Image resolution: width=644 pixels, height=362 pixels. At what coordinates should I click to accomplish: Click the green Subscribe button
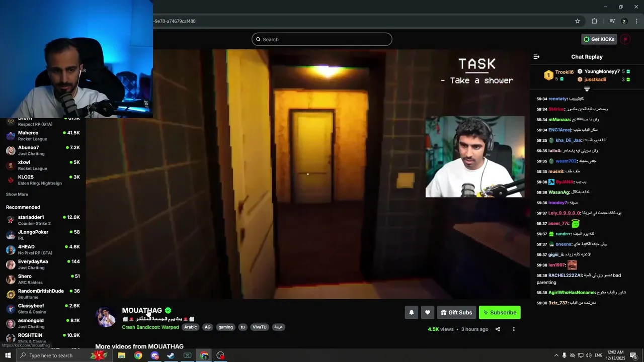(500, 312)
